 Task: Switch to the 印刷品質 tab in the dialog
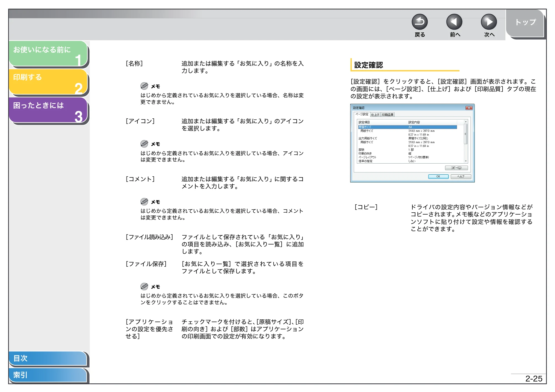click(388, 115)
